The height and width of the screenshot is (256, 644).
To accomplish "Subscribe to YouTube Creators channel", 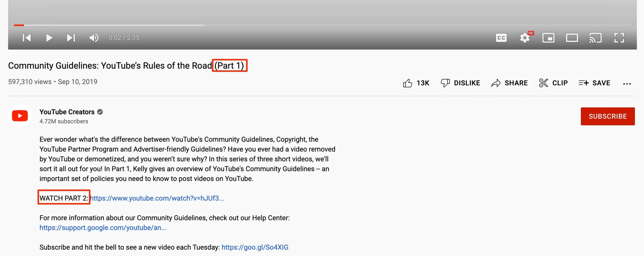I will point(608,116).
